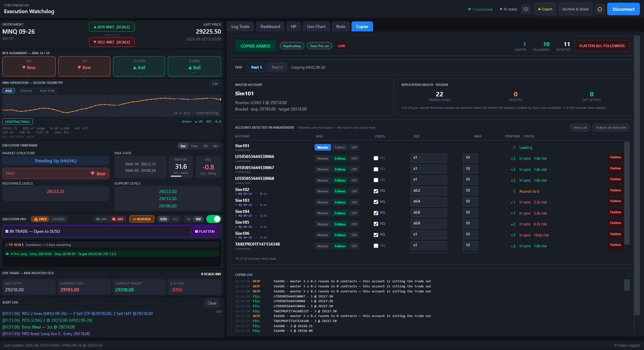644x350 pixels.
Task: Open the settings gear icon
Action: (x=526, y=9)
